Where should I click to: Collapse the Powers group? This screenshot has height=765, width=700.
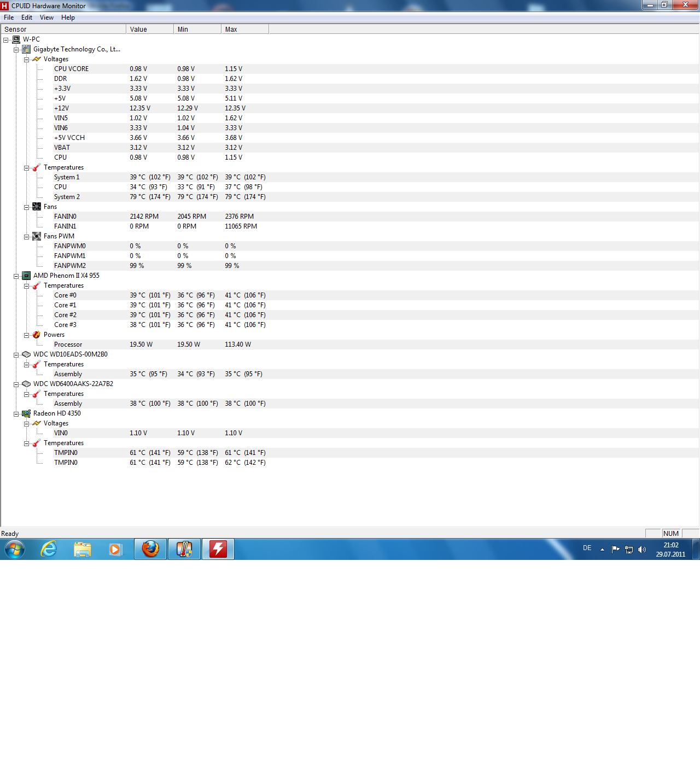pyautogui.click(x=26, y=335)
